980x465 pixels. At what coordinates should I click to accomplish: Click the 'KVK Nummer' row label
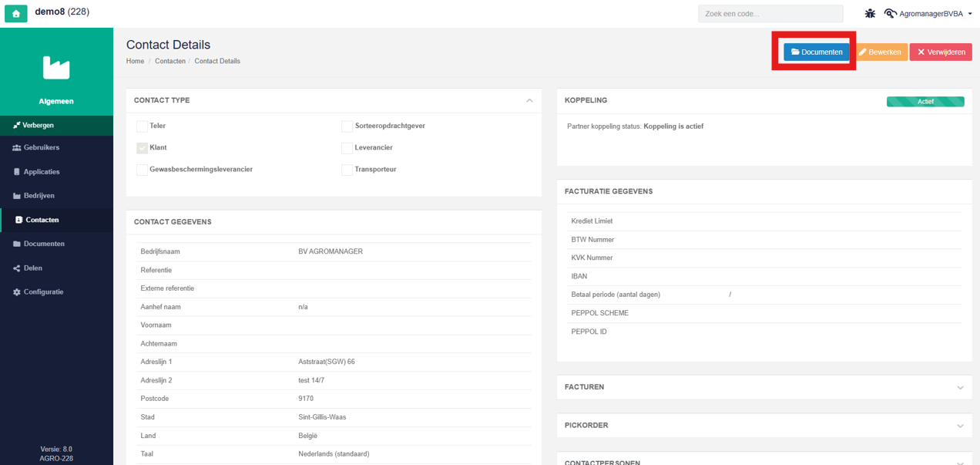[x=592, y=258]
